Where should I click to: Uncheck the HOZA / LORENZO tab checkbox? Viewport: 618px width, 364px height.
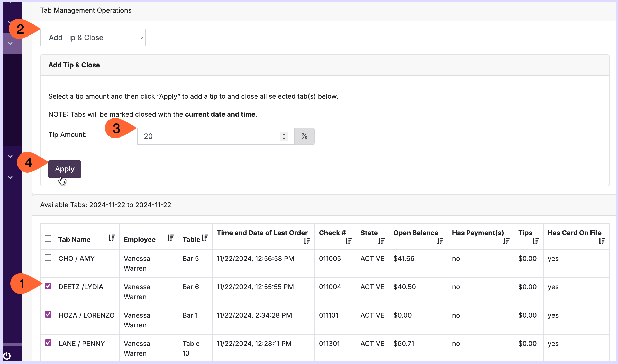point(48,314)
